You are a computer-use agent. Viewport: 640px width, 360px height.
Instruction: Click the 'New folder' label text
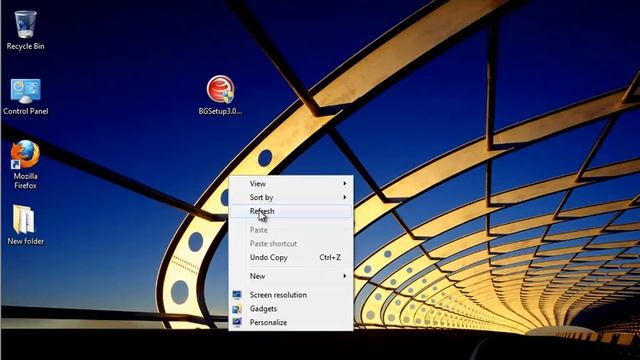(x=25, y=241)
